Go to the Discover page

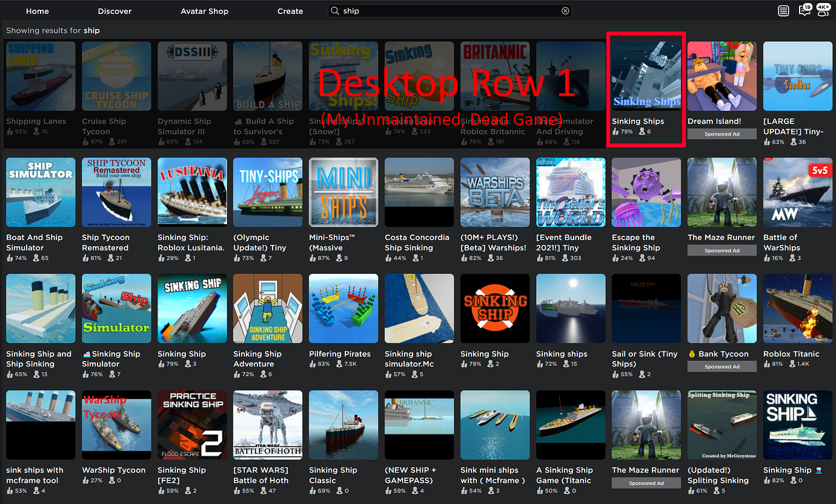tap(114, 11)
